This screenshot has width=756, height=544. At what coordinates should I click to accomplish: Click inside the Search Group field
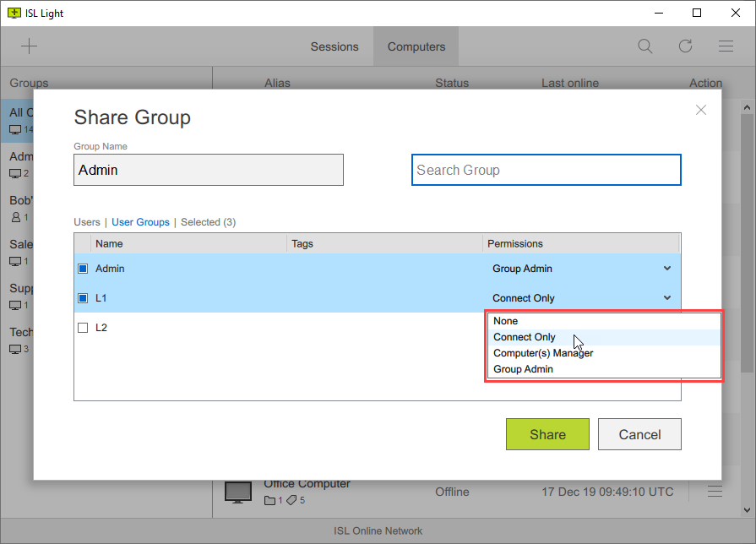click(x=546, y=170)
